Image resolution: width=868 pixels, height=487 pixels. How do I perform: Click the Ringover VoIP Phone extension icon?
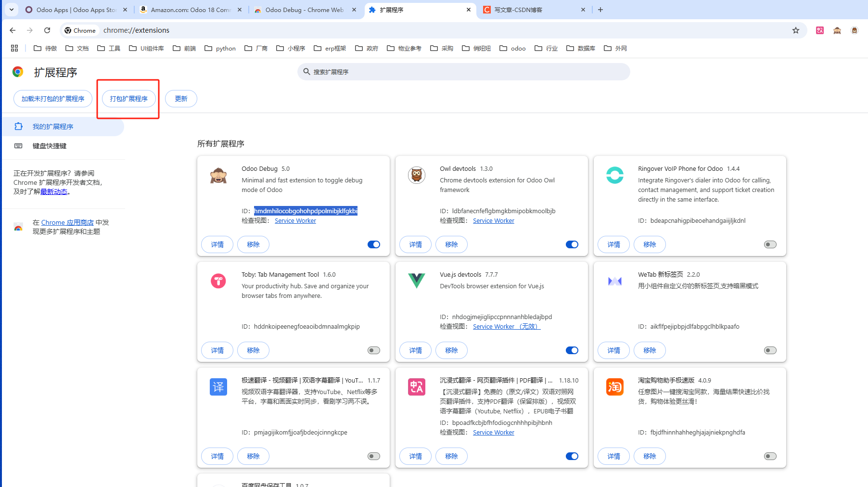[614, 175]
